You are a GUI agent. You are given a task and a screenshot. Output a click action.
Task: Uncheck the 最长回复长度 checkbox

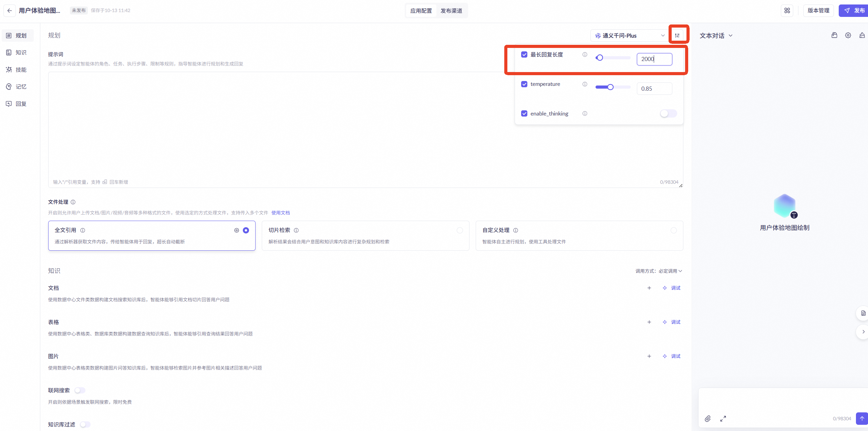coord(524,54)
